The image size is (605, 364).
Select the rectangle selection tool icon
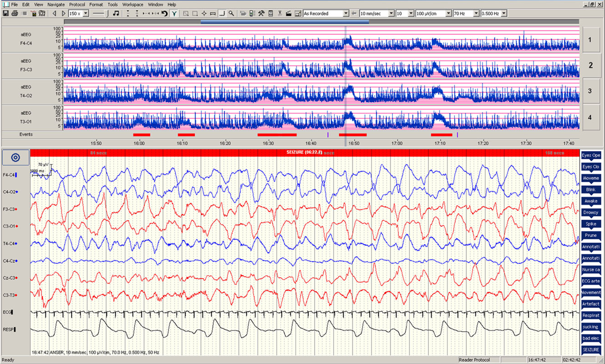[195, 14]
